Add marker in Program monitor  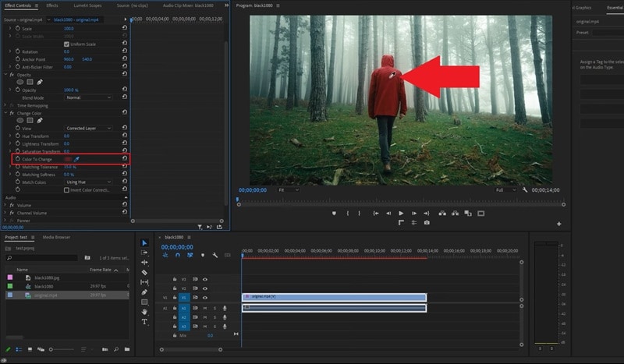point(334,214)
